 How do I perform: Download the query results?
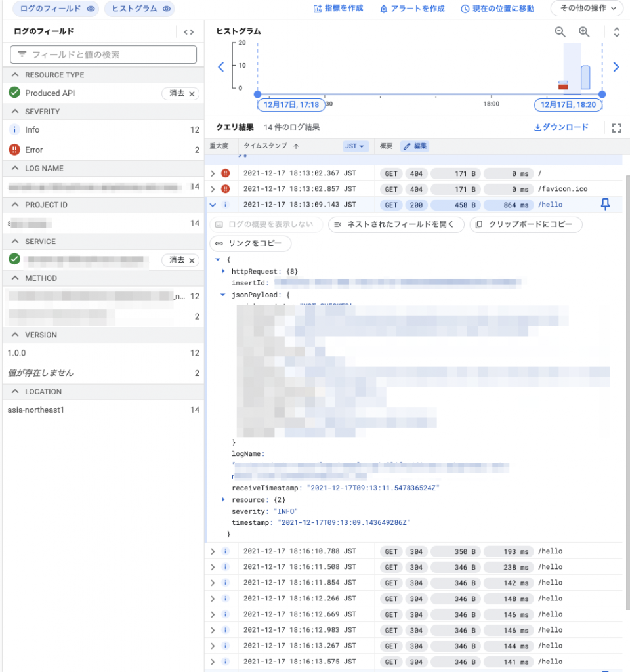point(566,127)
